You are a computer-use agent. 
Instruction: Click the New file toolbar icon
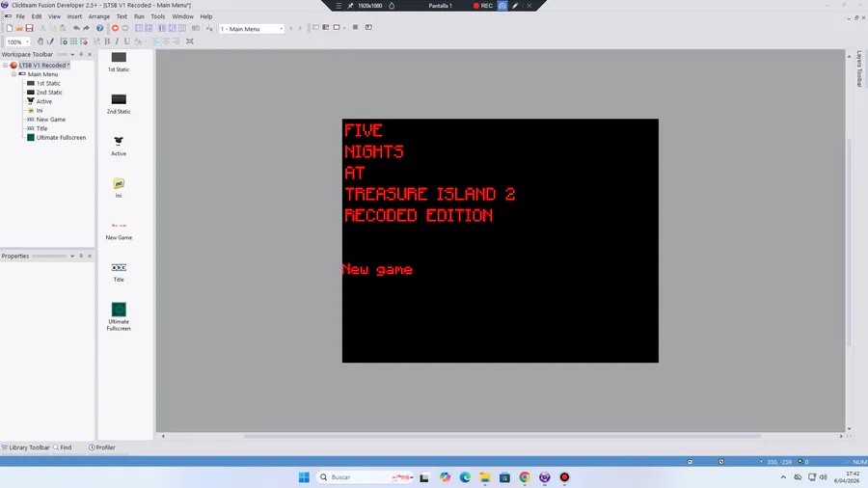tap(10, 28)
